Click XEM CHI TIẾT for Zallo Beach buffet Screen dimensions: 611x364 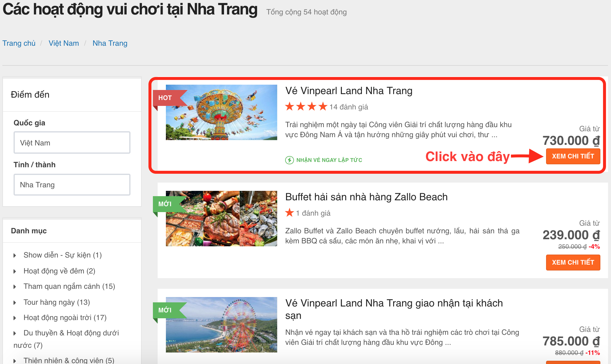click(x=573, y=263)
